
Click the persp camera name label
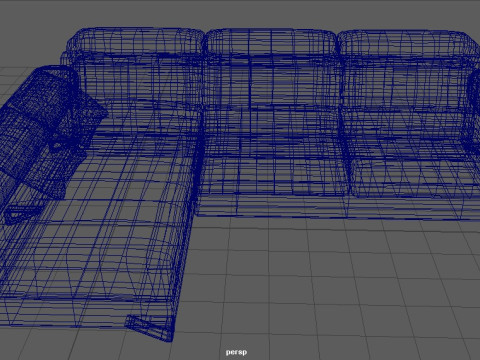pos(236,352)
